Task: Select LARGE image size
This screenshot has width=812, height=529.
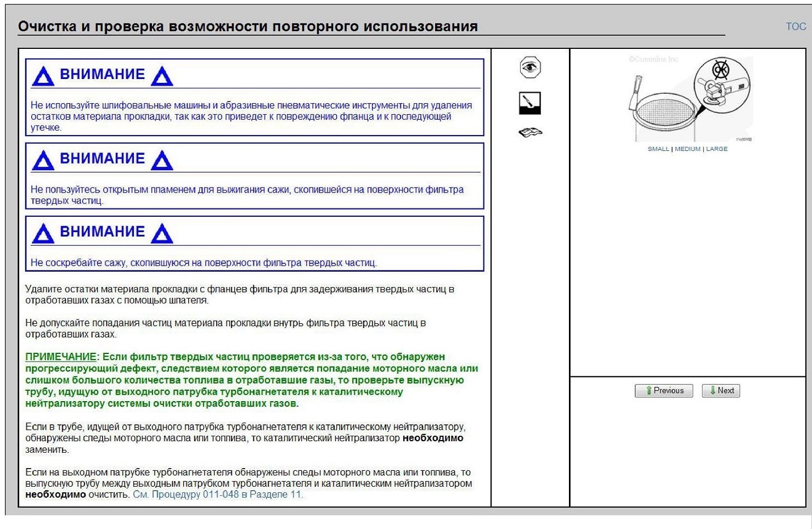Action: (717, 149)
